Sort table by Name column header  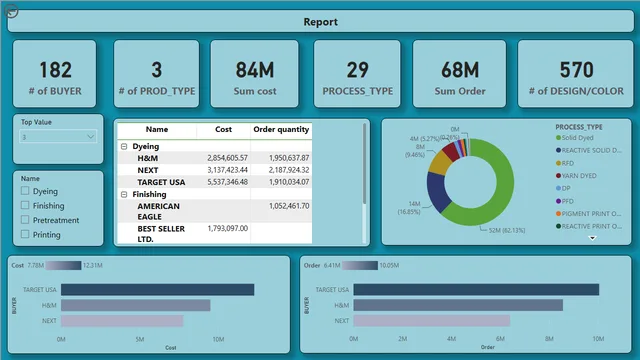[157, 129]
